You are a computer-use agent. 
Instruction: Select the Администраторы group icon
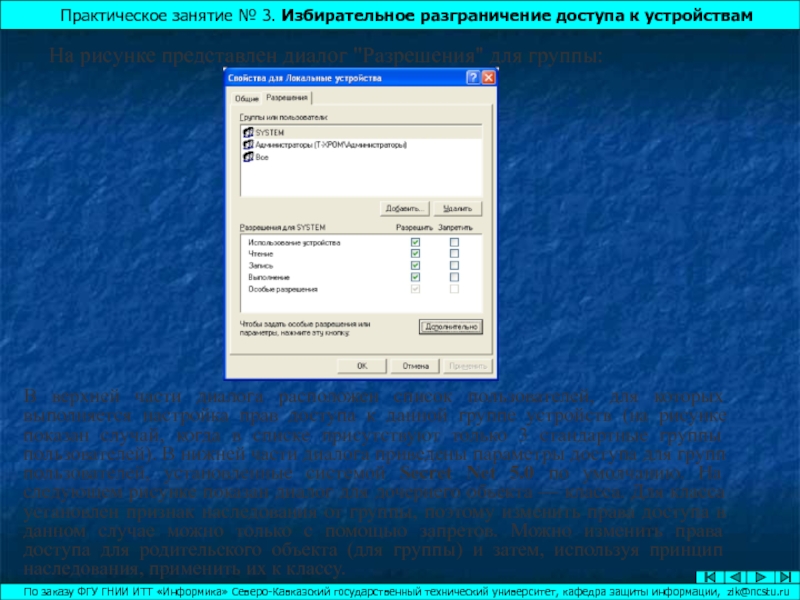pos(248,145)
